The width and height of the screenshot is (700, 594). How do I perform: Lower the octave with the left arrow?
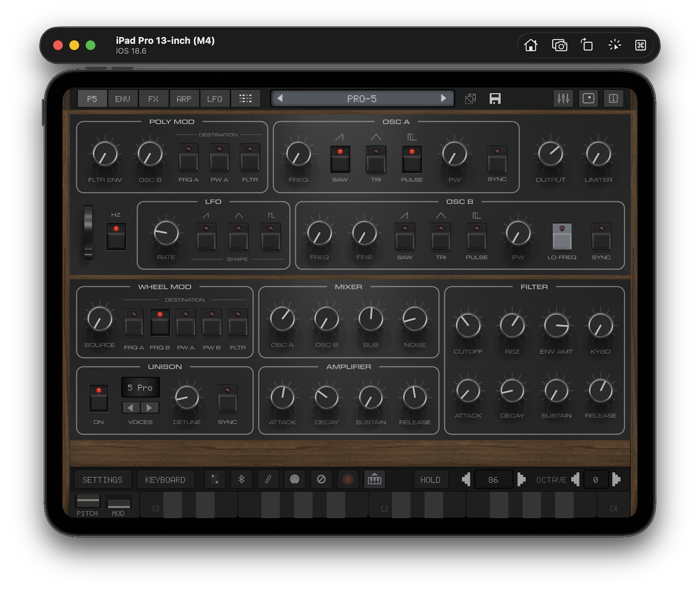click(575, 480)
